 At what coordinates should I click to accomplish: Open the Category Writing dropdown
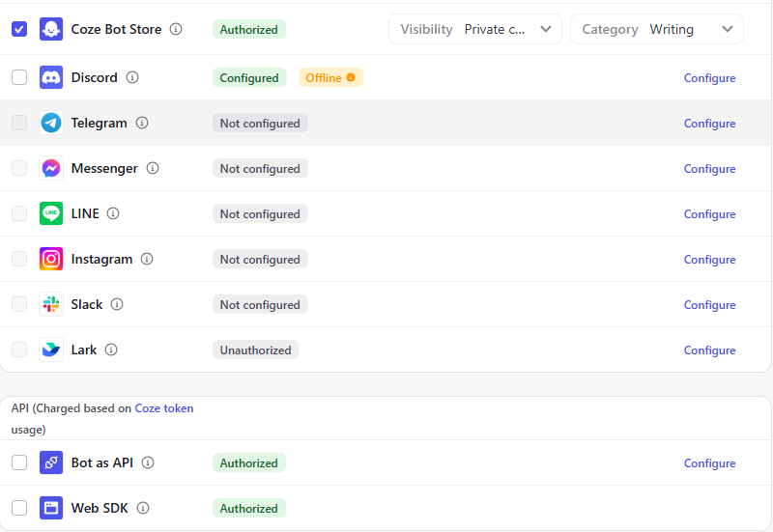click(x=657, y=29)
